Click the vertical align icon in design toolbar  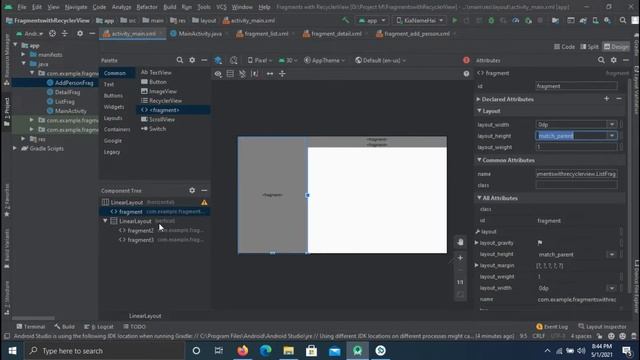[x=282, y=74]
